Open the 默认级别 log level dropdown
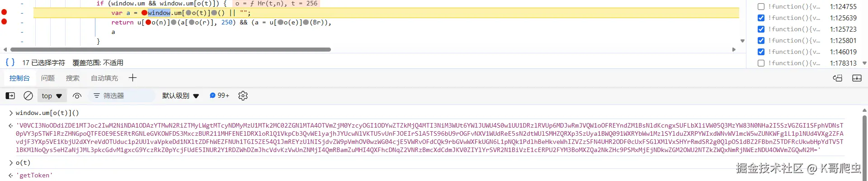Screen dimensions: 868x181 click(180, 95)
